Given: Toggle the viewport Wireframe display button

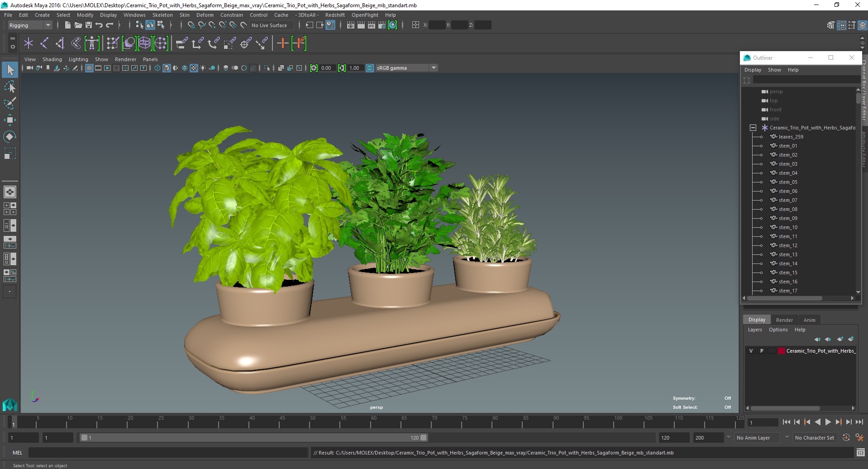Looking at the screenshot, I should (157, 68).
